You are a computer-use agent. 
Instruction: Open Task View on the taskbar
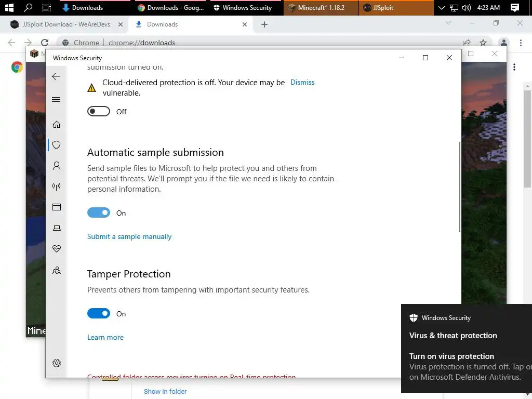pos(47,7)
